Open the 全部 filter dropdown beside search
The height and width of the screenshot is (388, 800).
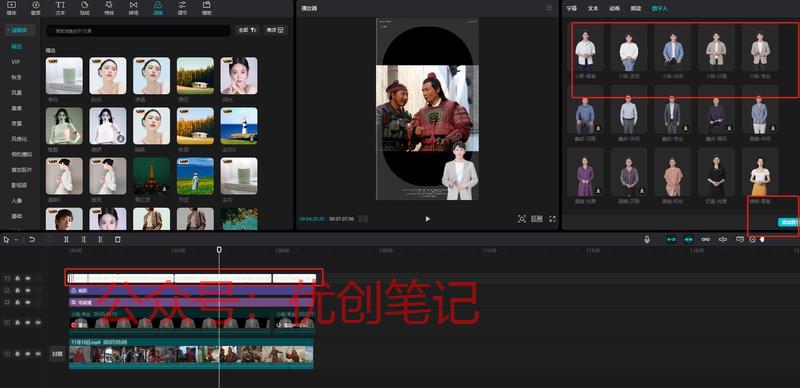click(x=247, y=31)
